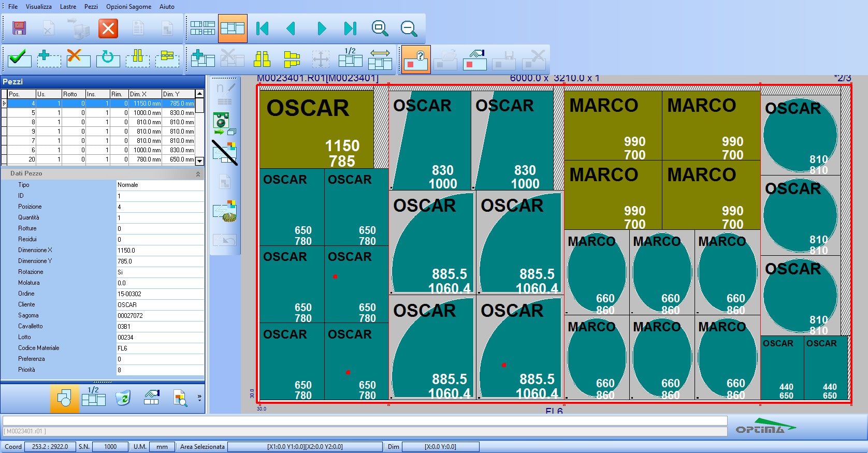The height and width of the screenshot is (453, 868).
Task: Open the Lastre menu
Action: coord(68,7)
